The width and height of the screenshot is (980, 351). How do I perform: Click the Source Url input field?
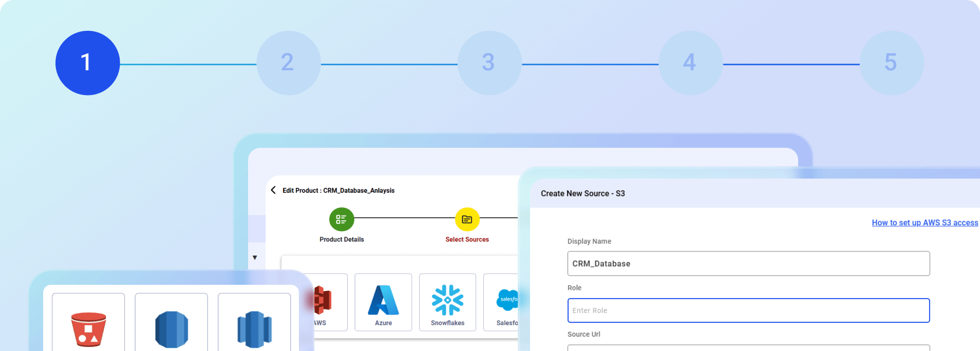(x=748, y=348)
